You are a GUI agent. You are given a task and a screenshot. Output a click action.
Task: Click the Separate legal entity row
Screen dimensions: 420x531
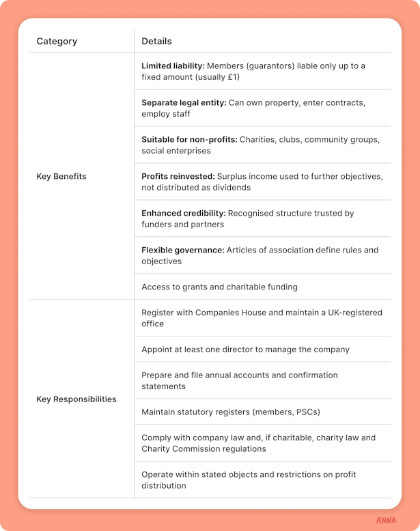[262, 109]
